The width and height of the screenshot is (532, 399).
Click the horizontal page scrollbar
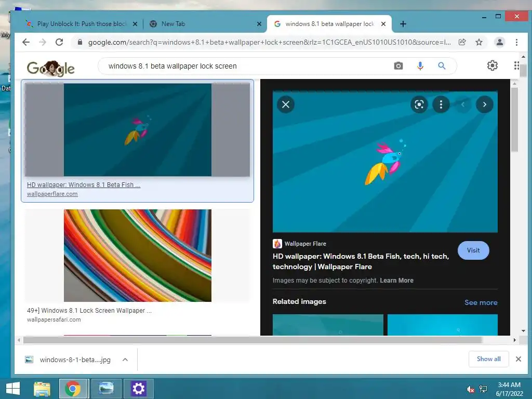pyautogui.click(x=252, y=340)
